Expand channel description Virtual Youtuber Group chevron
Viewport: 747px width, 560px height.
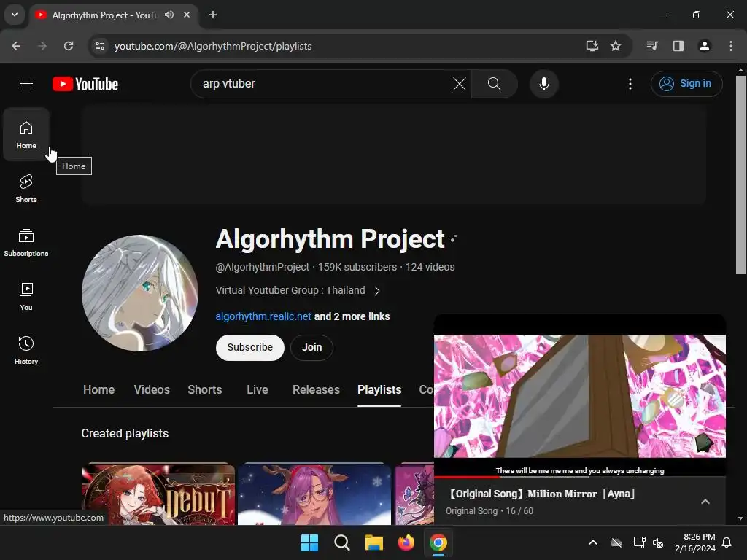tap(377, 291)
